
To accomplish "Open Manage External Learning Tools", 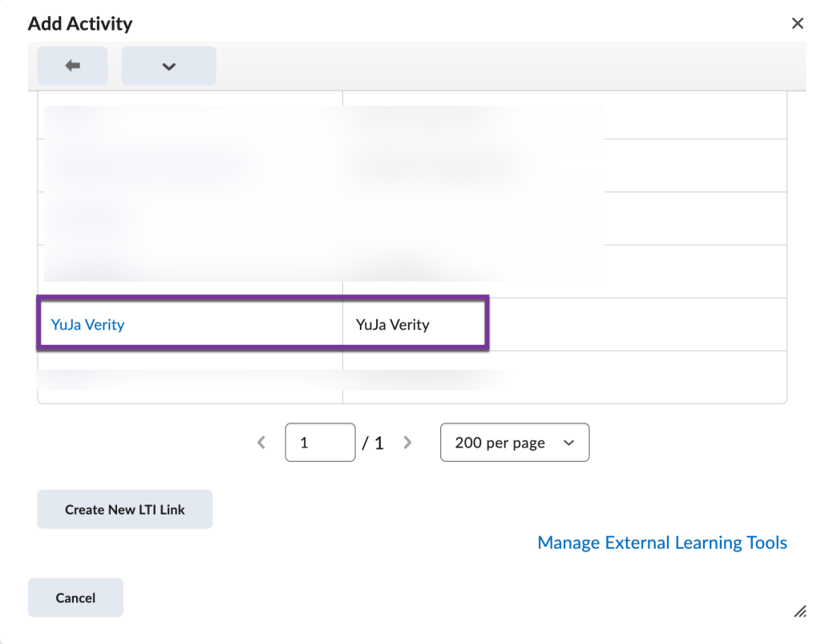I will 662,542.
